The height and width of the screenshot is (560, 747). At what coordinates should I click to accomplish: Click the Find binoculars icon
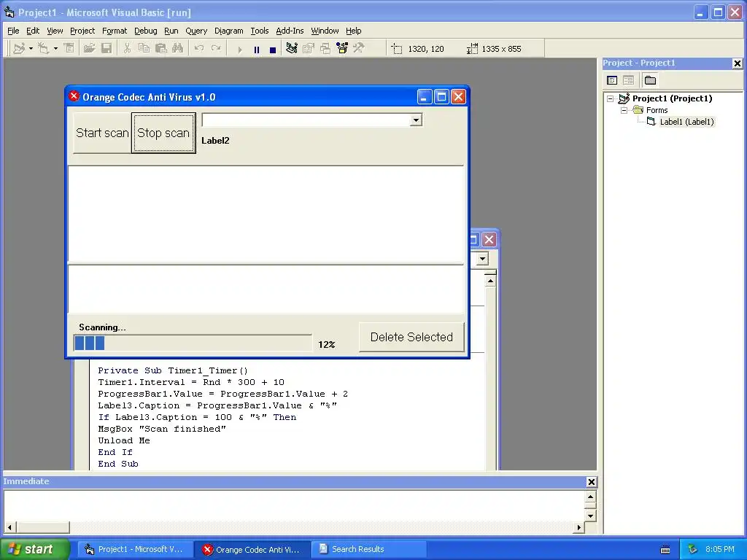pyautogui.click(x=178, y=49)
